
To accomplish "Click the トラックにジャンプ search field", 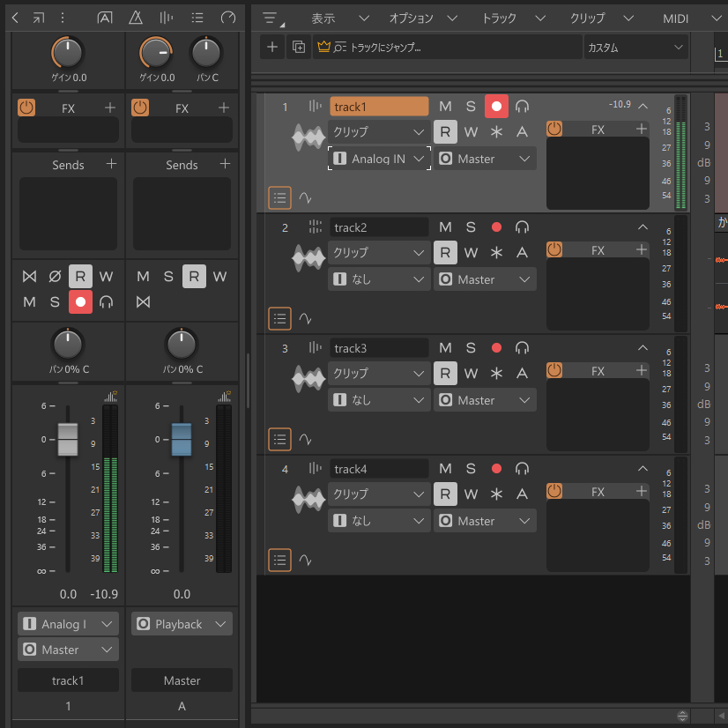I will [x=448, y=47].
